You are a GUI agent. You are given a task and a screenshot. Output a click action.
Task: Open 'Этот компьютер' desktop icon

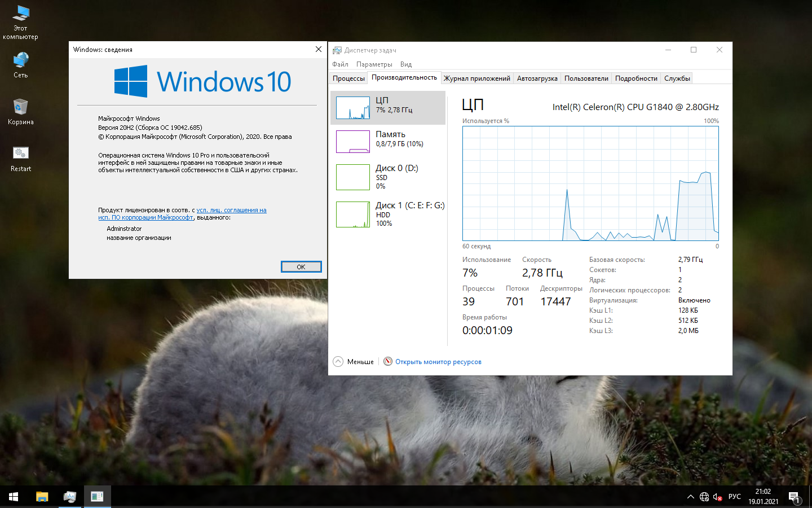tap(20, 23)
